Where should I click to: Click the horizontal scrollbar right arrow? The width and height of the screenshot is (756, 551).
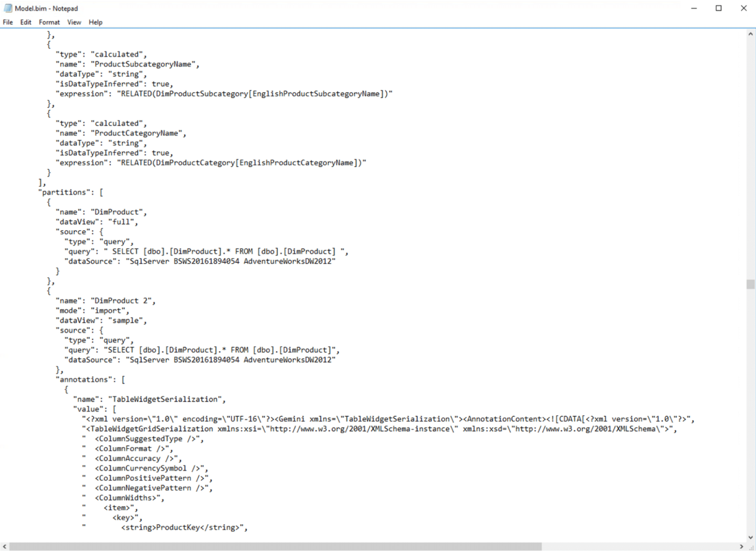pyautogui.click(x=742, y=547)
